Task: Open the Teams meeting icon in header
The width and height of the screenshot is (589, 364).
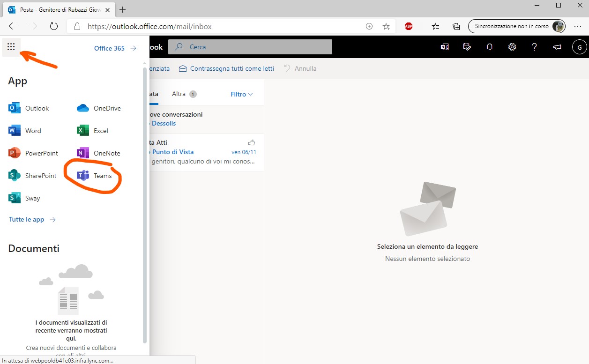Action: point(445,47)
